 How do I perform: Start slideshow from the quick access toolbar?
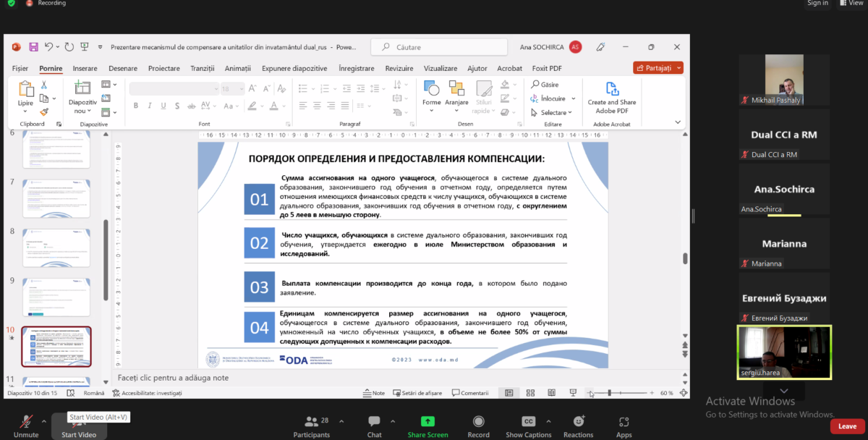coord(85,47)
